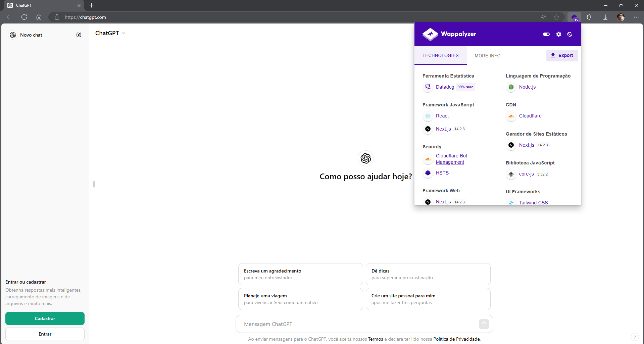Open the core-js link
Image resolution: width=644 pixels, height=344 pixels.
point(526,174)
